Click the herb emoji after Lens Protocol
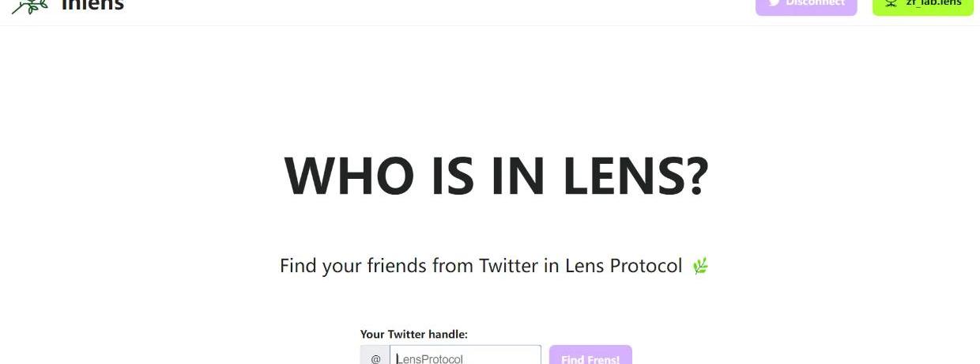This screenshot has width=980, height=364. [x=700, y=267]
